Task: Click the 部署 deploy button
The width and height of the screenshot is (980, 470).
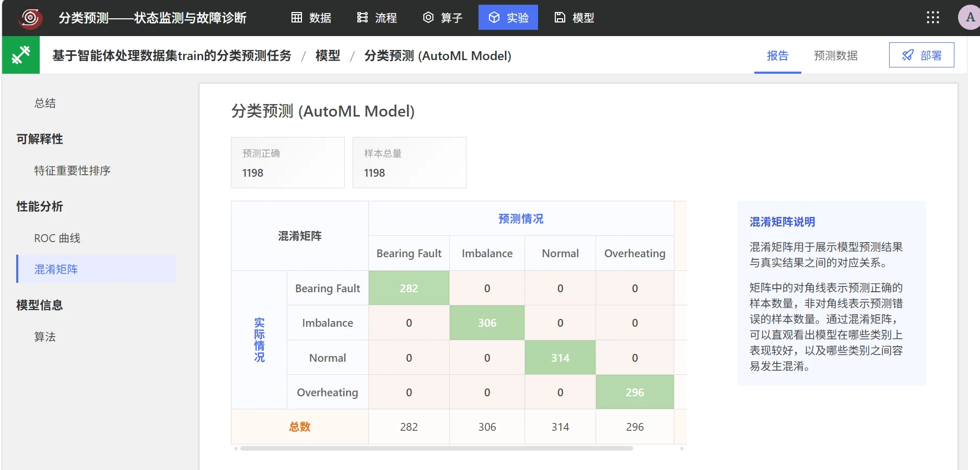Action: (x=921, y=55)
